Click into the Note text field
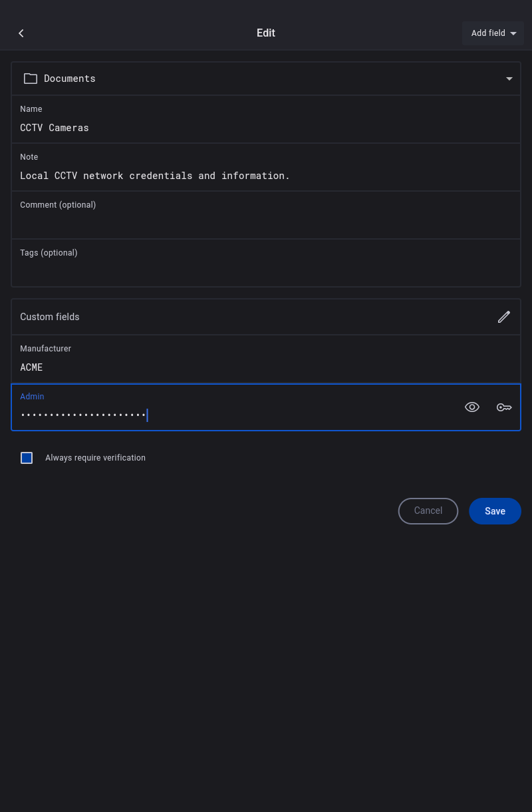This screenshot has height=812, width=532. click(266, 176)
